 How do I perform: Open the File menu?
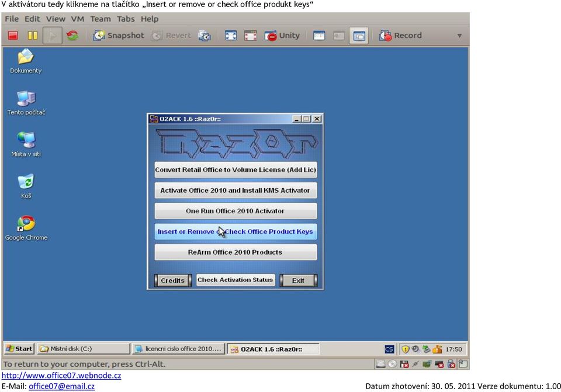[12, 19]
